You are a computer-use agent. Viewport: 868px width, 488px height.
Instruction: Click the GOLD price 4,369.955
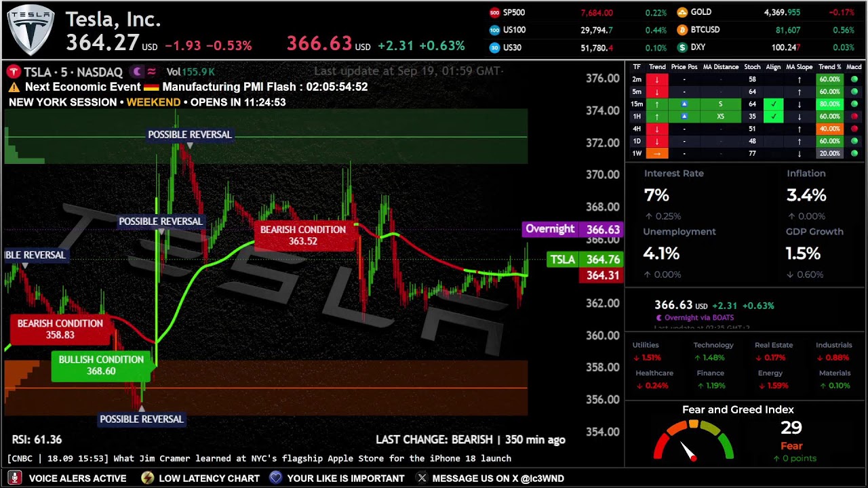click(782, 12)
